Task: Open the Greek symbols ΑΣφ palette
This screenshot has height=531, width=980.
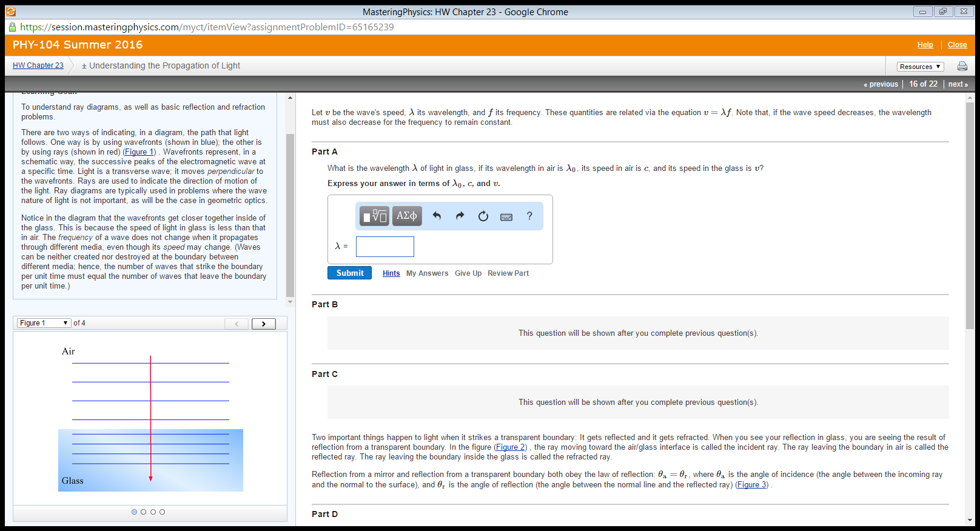Action: coord(407,216)
